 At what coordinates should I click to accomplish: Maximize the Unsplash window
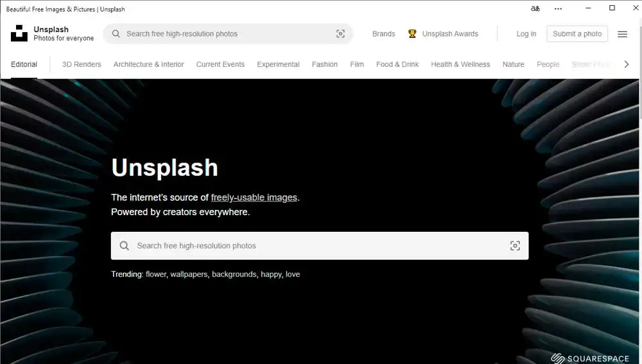(x=612, y=8)
